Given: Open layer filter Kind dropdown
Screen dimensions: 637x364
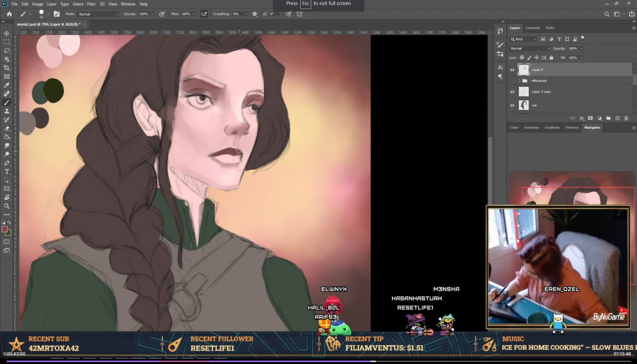Looking at the screenshot, I should pyautogui.click(x=523, y=39).
